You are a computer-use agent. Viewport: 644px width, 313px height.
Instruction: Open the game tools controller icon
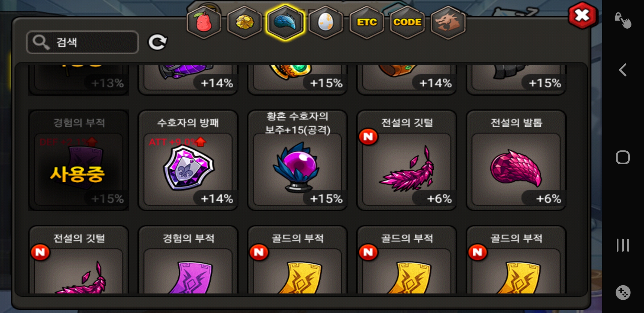pyautogui.click(x=623, y=292)
